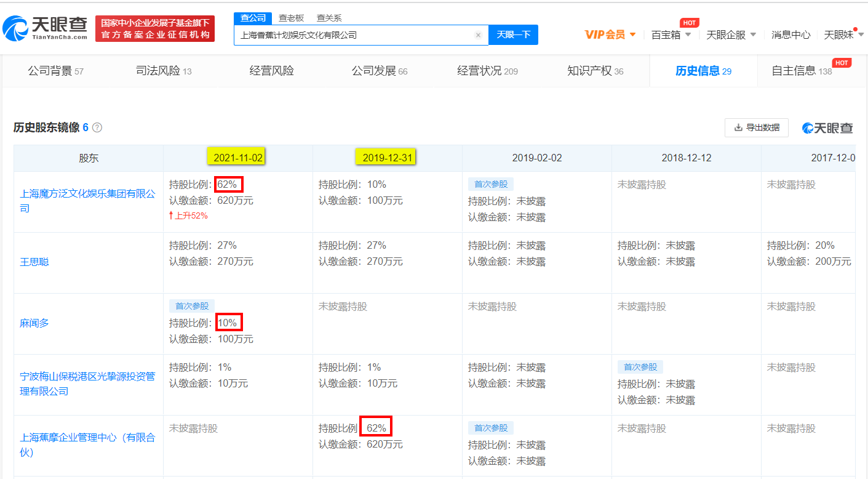The width and height of the screenshot is (868, 479).
Task: Click 首次参股 tag in 宁波梅山 row
Action: tap(640, 367)
